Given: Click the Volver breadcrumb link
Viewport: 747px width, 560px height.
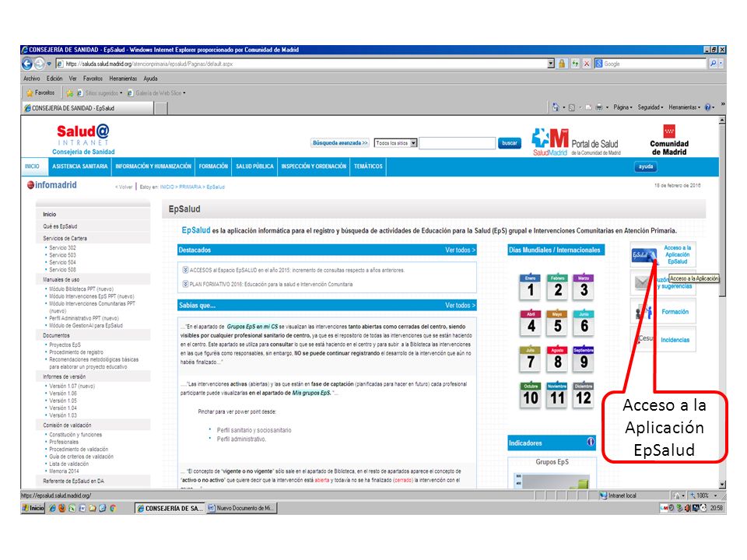Looking at the screenshot, I should (124, 187).
